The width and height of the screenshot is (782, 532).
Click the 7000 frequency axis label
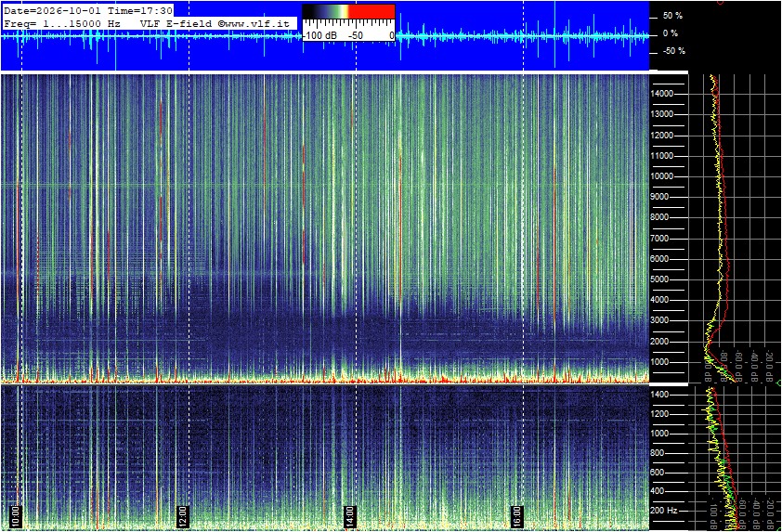659,239
